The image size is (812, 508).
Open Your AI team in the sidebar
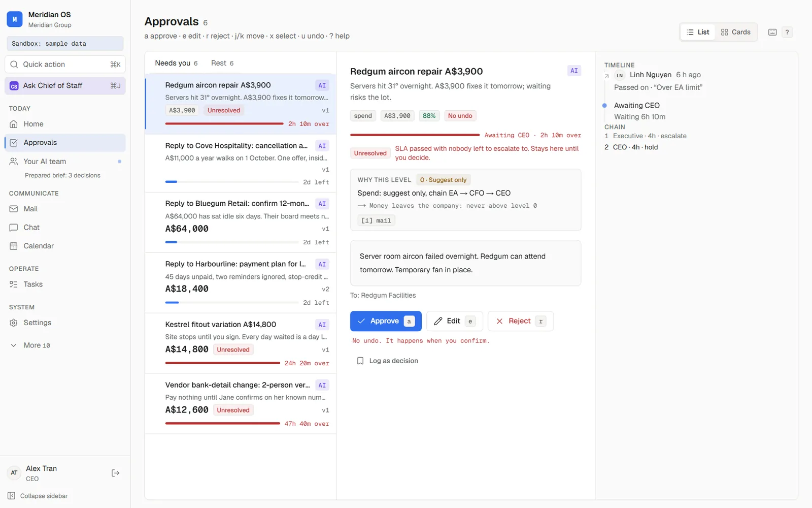click(65, 162)
